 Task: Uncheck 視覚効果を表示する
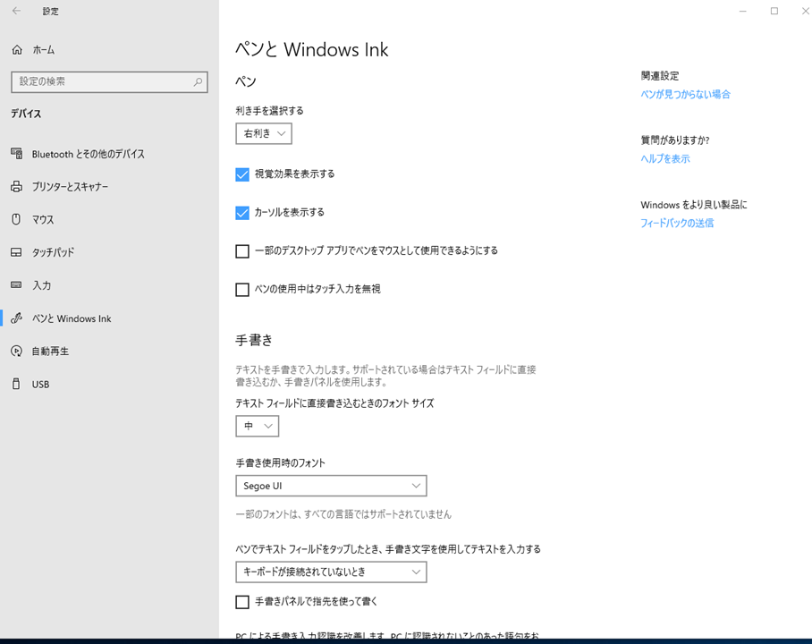pyautogui.click(x=242, y=174)
